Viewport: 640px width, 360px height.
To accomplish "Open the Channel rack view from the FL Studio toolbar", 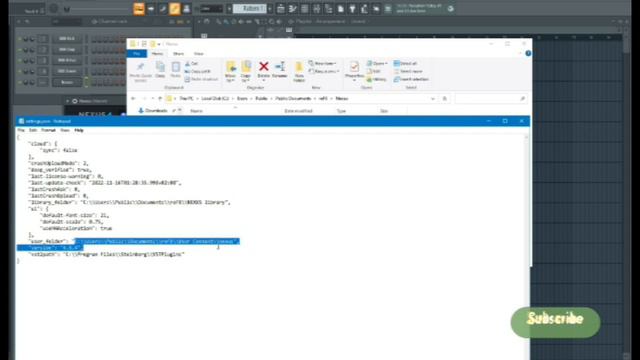I will [304, 9].
